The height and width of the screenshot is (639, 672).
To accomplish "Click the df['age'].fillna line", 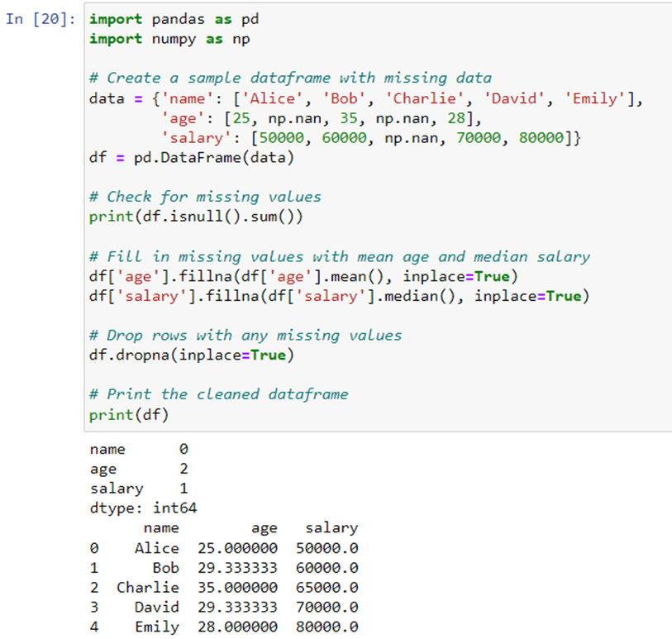I will (303, 276).
